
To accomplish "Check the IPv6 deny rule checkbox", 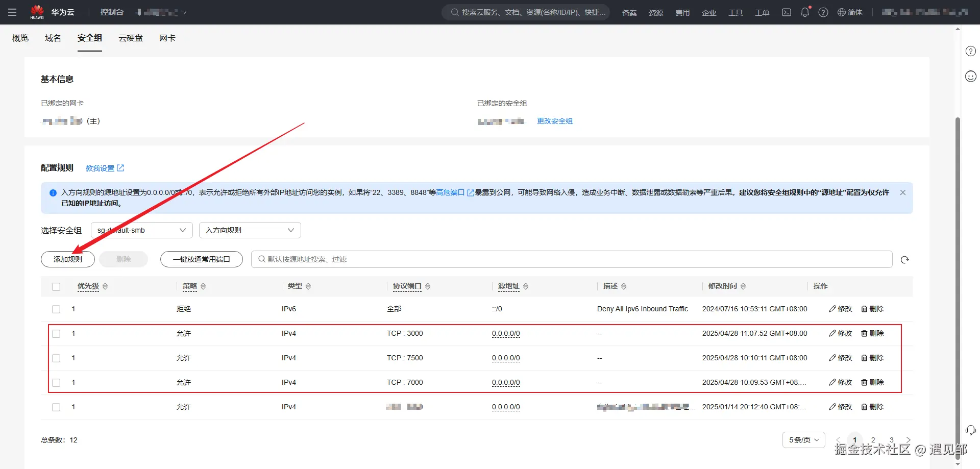I will click(x=56, y=309).
